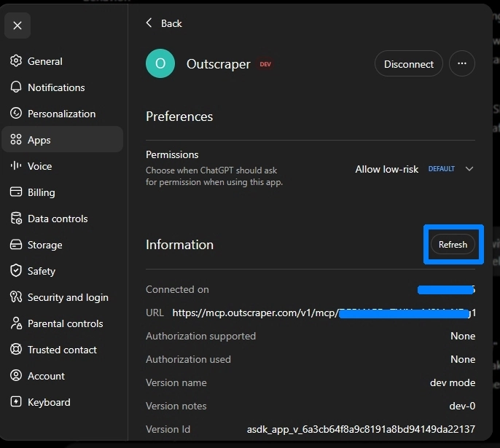The image size is (500, 448).
Task: Open the General settings section
Action: click(63, 61)
